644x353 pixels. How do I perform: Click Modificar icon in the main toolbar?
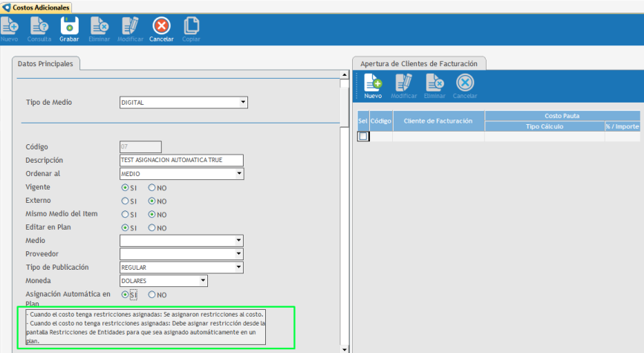pos(130,27)
